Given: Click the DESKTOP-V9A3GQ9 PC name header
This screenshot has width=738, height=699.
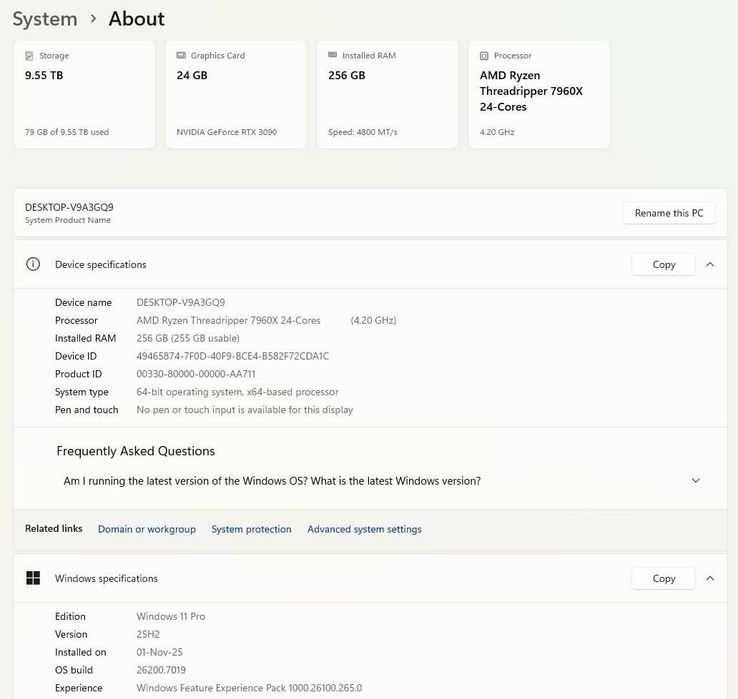Looking at the screenshot, I should pyautogui.click(x=69, y=207).
